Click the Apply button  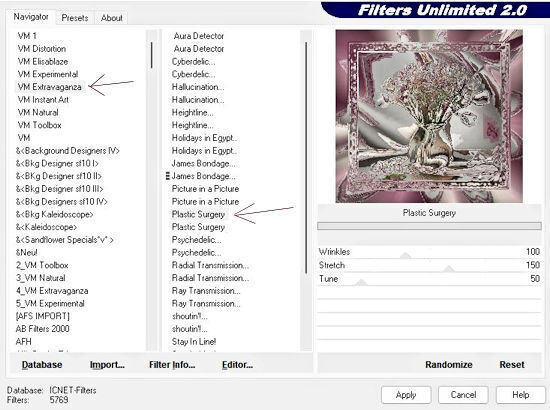click(406, 395)
